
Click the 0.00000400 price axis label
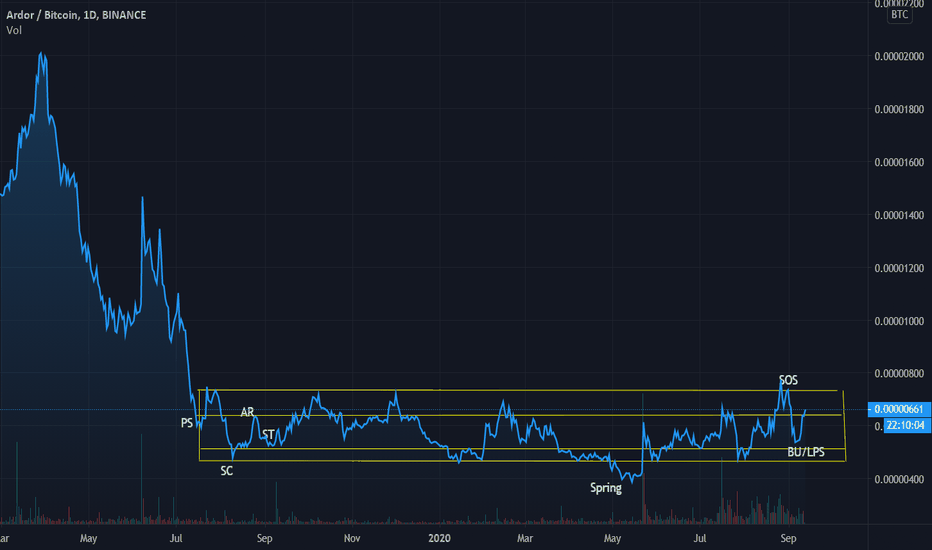[x=899, y=479]
